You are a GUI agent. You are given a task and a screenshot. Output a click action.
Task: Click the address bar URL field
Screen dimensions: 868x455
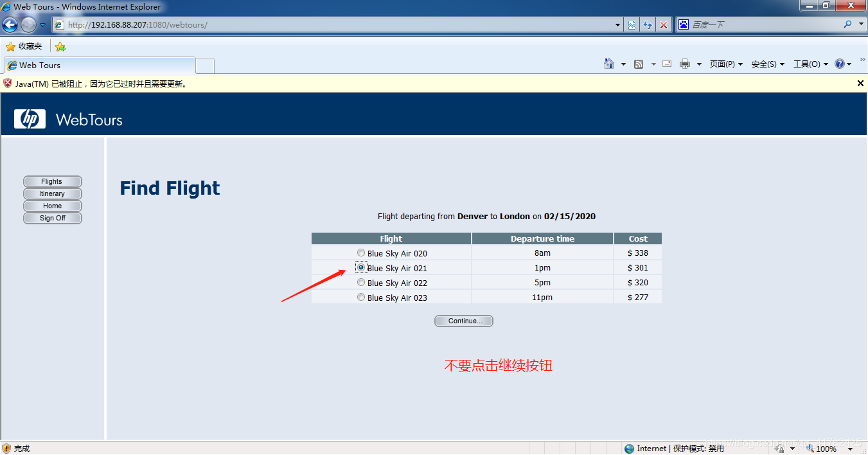(x=339, y=25)
